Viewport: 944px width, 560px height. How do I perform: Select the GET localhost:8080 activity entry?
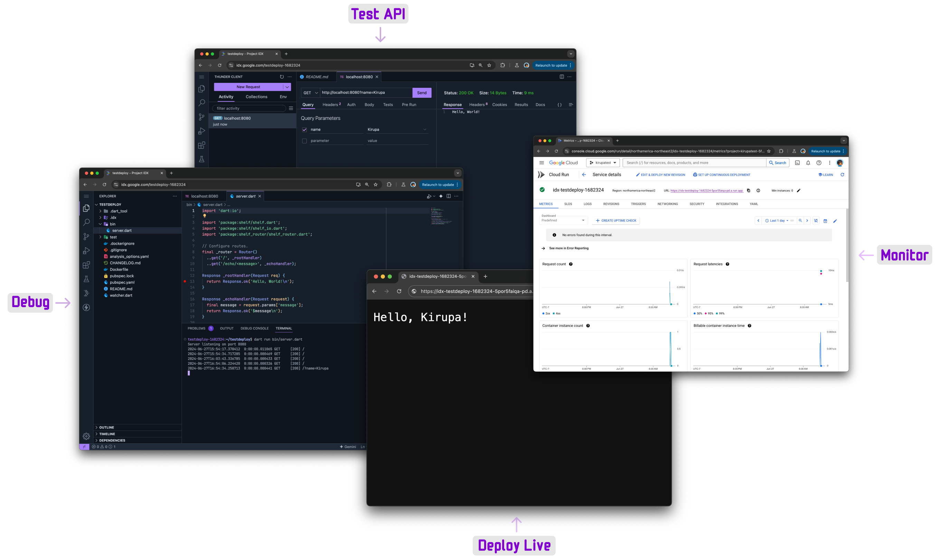[253, 121]
